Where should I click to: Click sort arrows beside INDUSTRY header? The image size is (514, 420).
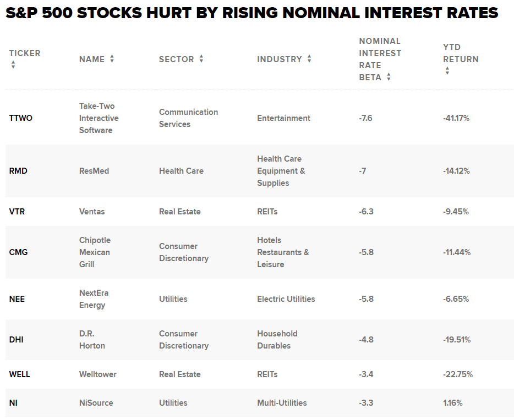(x=309, y=59)
